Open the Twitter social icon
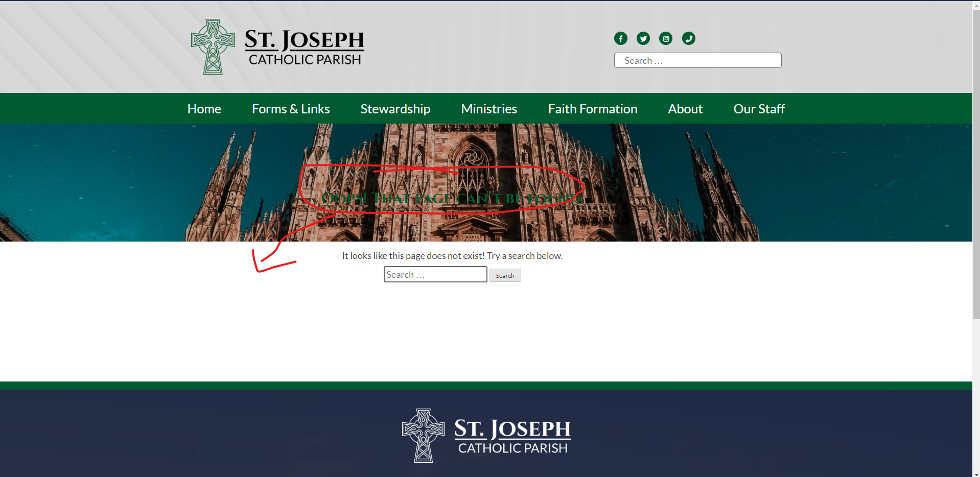Image resolution: width=980 pixels, height=477 pixels. (643, 38)
